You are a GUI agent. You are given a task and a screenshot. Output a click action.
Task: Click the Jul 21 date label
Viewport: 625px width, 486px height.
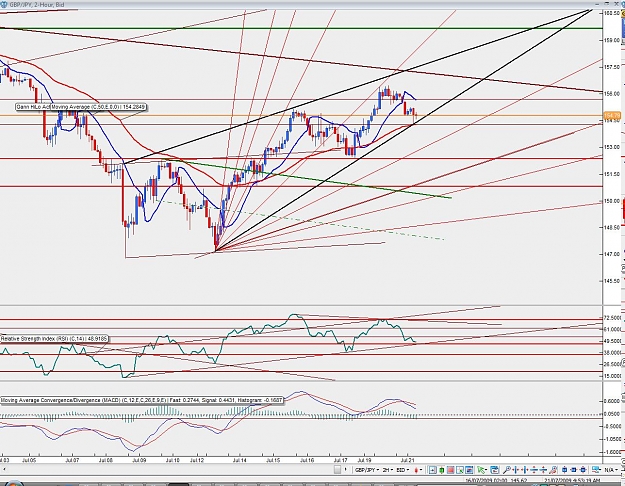point(407,460)
